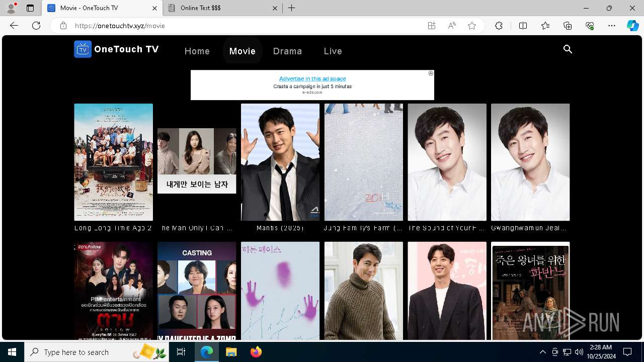Open the OneTouch TV logo icon
644x362 pixels.
point(83,49)
